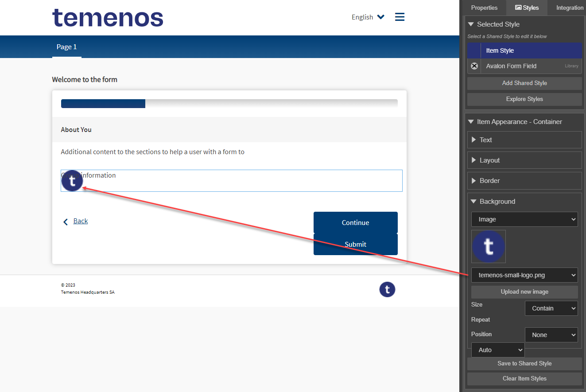This screenshot has width=586, height=392.
Task: Expand the Border appearance section
Action: point(524,180)
